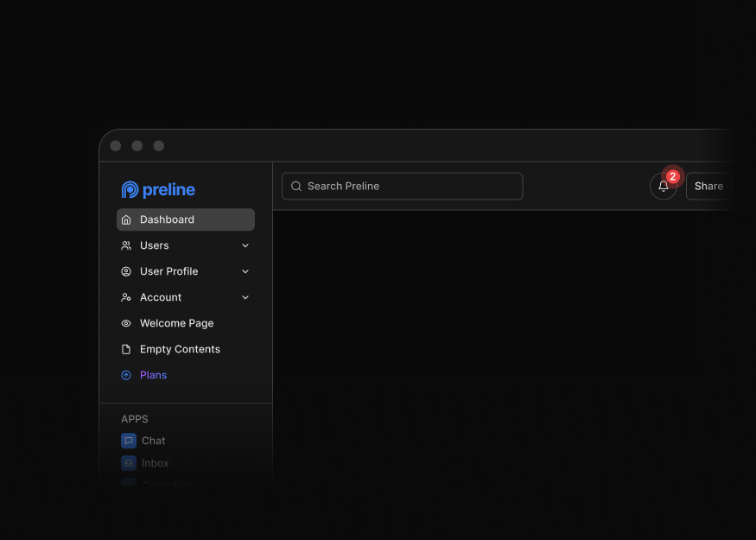
Task: Open Empty Contents page
Action: [x=186, y=349]
